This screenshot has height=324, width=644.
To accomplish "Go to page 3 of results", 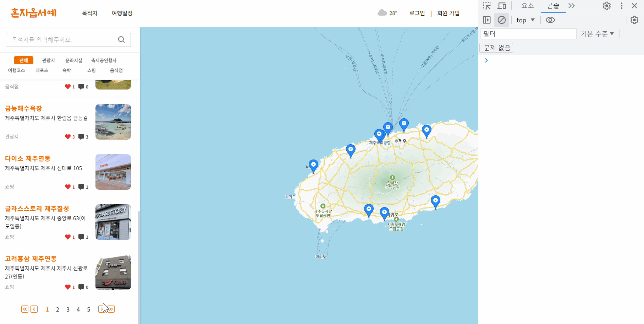I will tap(68, 309).
